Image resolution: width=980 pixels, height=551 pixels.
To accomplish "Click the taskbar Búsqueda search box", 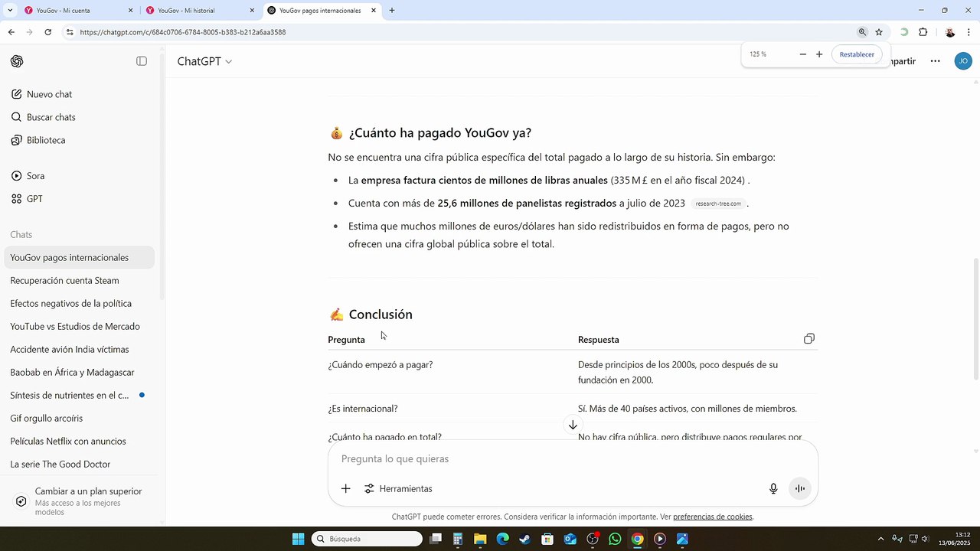I will click(368, 539).
